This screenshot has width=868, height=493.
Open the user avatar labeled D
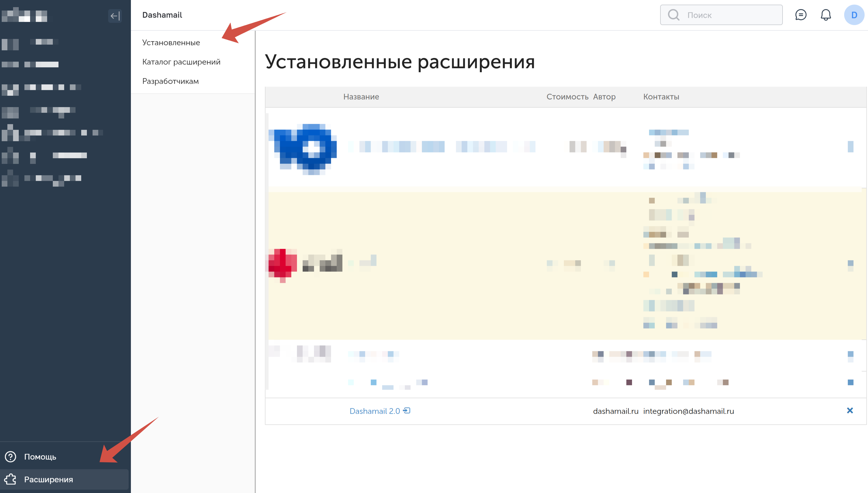[854, 15]
